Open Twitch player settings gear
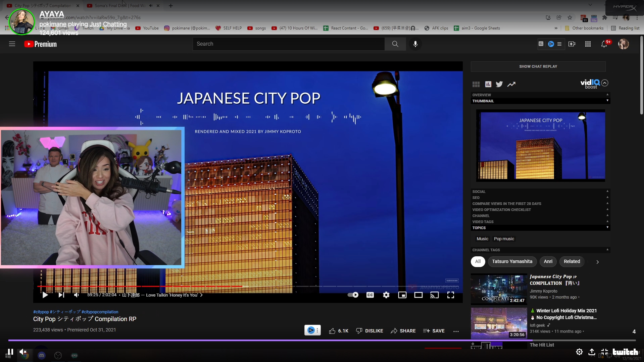644x362 pixels. click(579, 352)
